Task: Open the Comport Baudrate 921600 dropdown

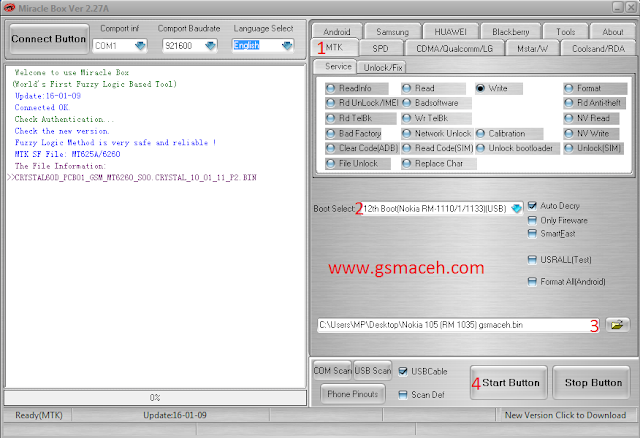Action: point(211,46)
